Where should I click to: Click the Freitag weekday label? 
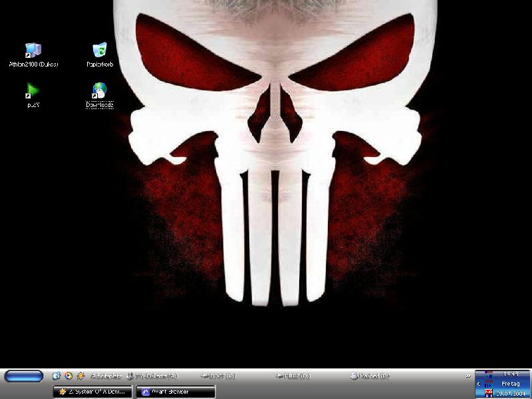click(x=511, y=384)
